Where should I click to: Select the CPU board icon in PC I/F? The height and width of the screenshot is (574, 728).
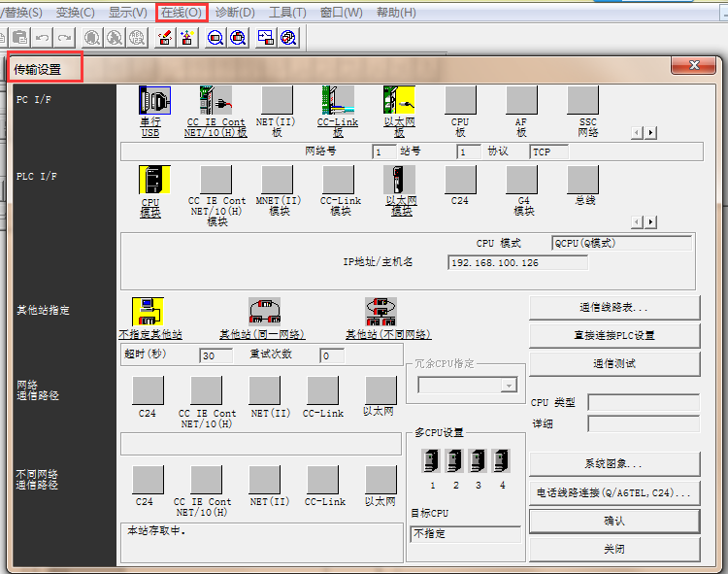coord(460,100)
